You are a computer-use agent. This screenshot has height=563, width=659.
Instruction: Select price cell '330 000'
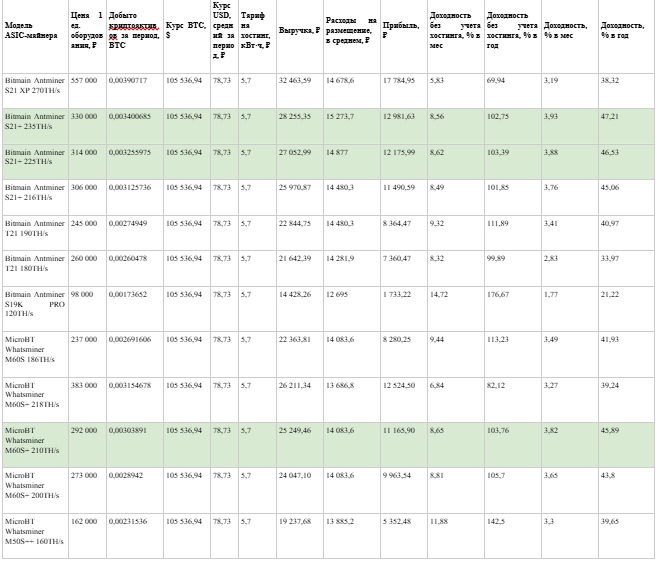click(x=87, y=127)
